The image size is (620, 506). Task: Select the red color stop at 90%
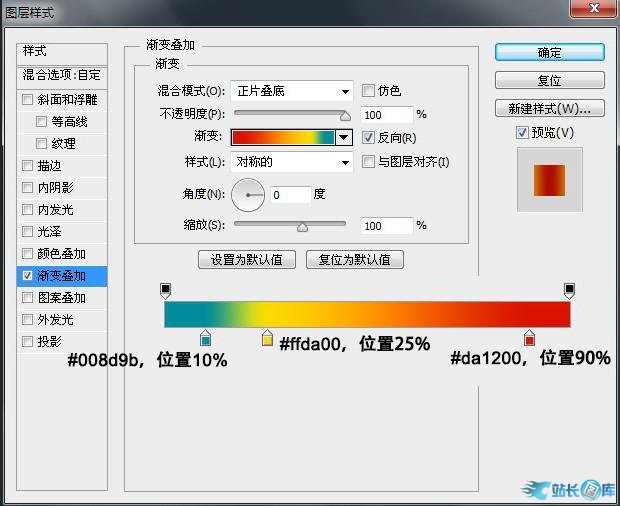(x=530, y=340)
